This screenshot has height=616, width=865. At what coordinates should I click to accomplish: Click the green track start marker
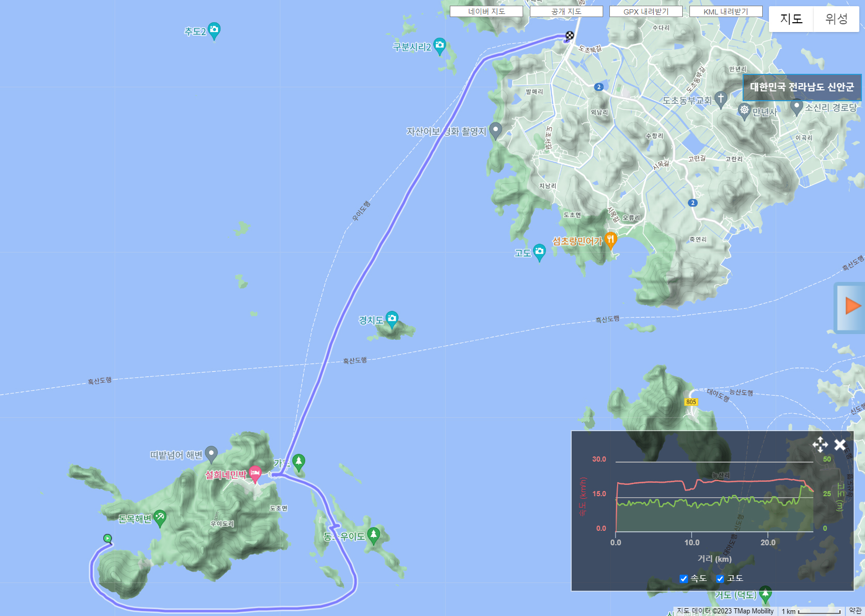click(107, 539)
